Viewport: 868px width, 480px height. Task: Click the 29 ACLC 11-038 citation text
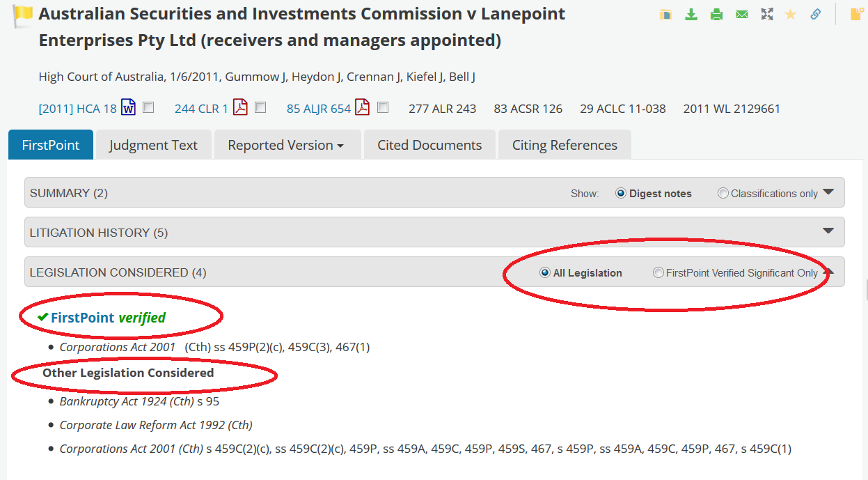coord(623,109)
